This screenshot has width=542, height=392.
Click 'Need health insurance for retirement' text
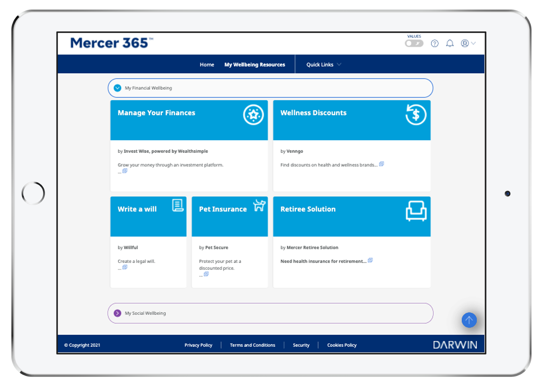tap(323, 261)
